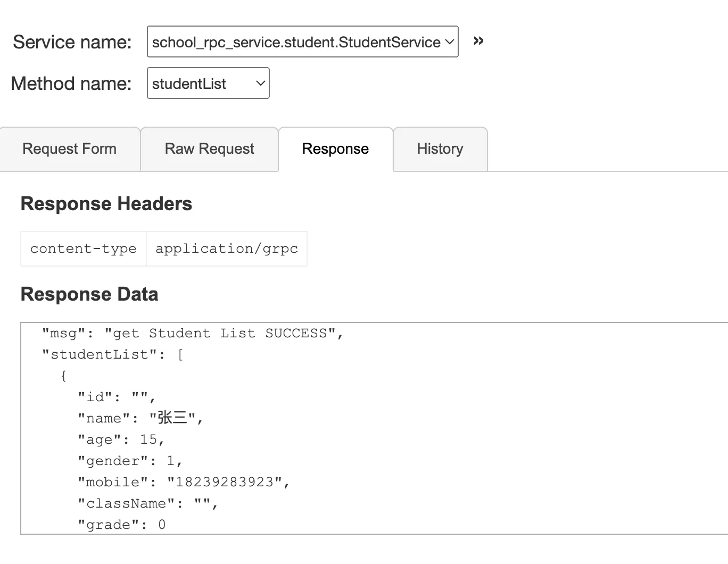The width and height of the screenshot is (728, 564).
Task: Click the Response Data heading
Action: pos(89,294)
